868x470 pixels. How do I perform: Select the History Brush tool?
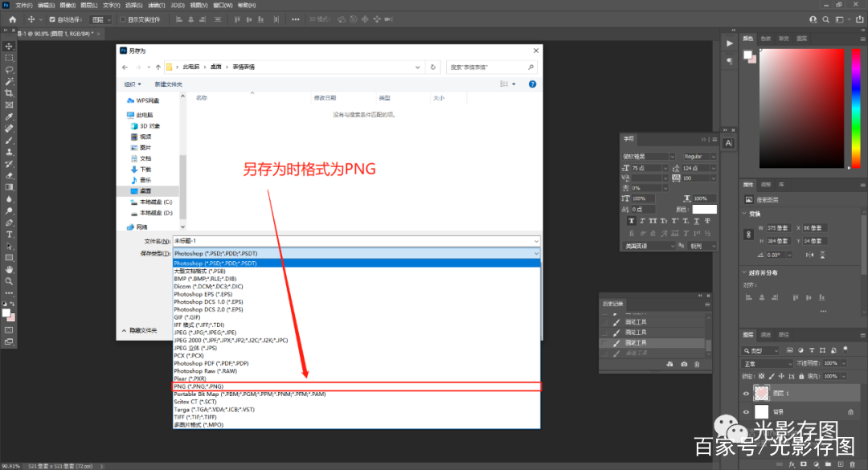coord(9,164)
